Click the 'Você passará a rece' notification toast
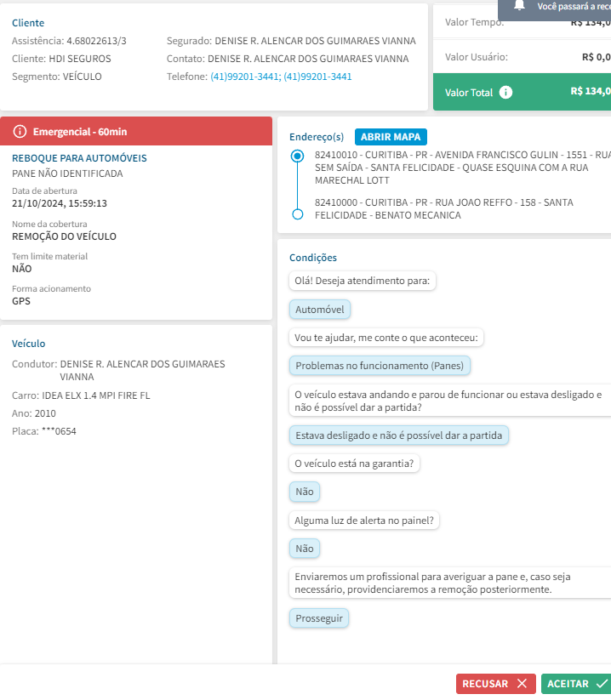The height and width of the screenshot is (700, 611). click(x=554, y=9)
